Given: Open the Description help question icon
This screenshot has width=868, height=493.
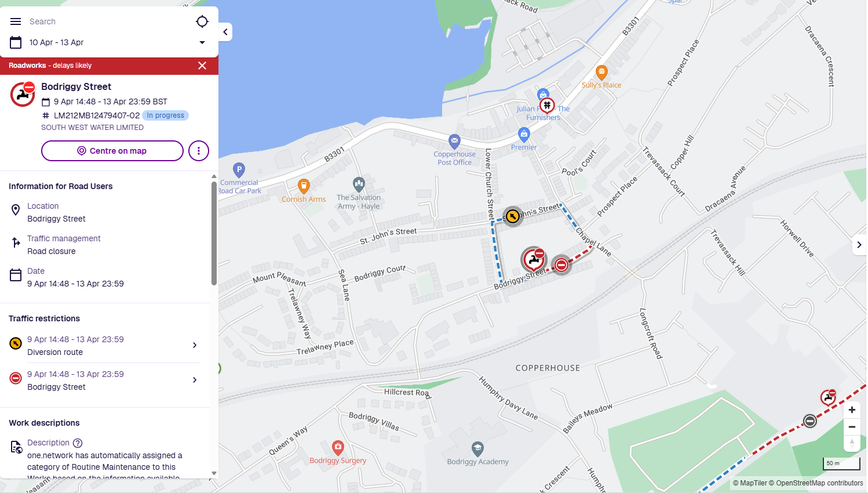Looking at the screenshot, I should [x=78, y=443].
